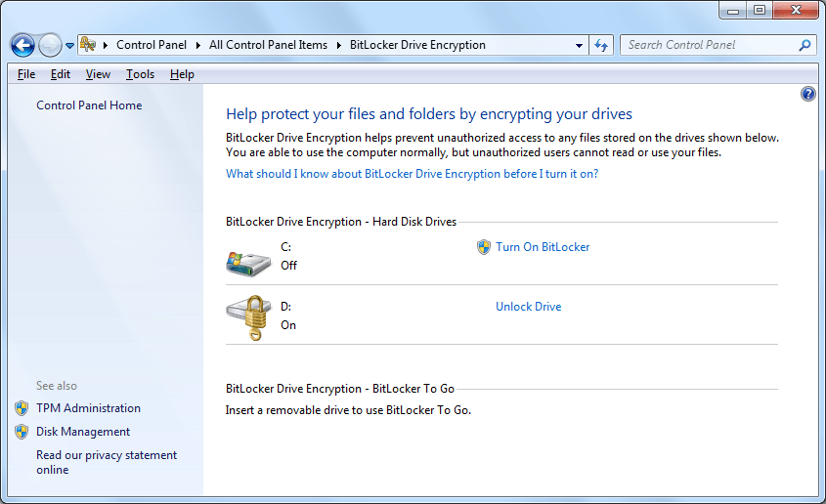
Task: Click the magnifier search icon
Action: (804, 45)
